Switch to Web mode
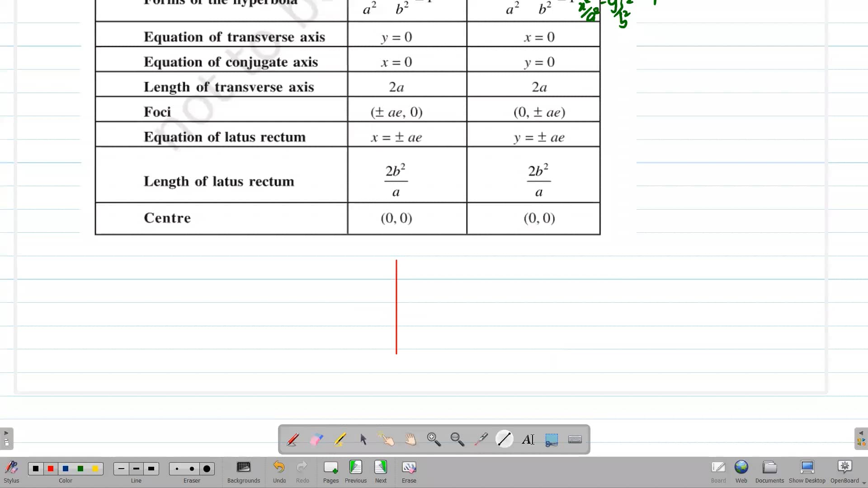 tap(741, 470)
